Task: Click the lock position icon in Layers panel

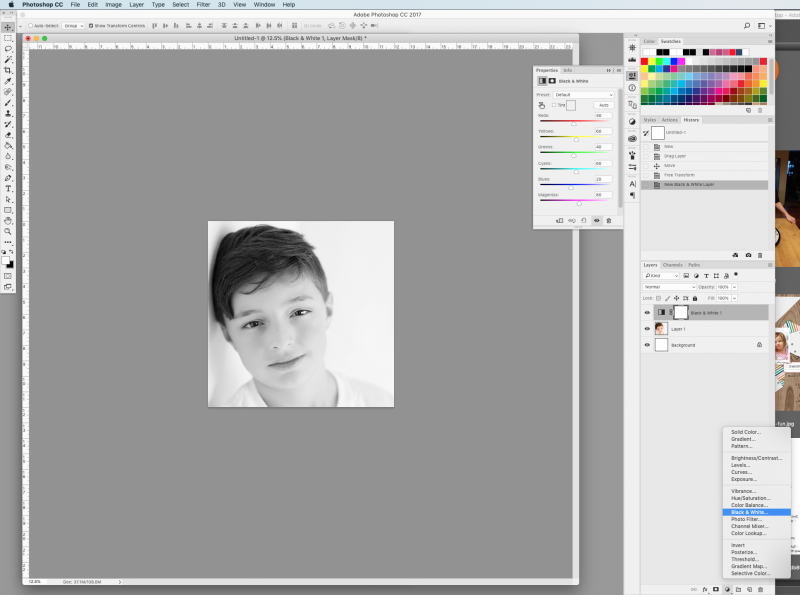Action: pos(677,298)
